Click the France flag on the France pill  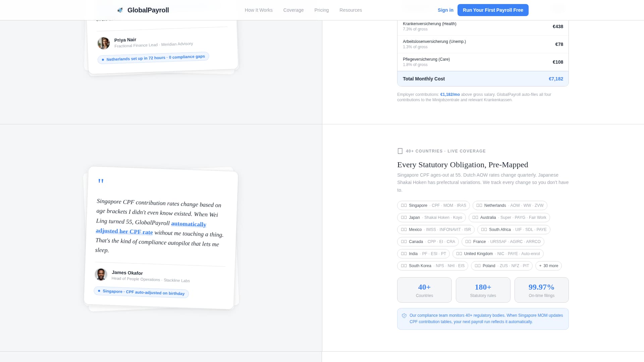pos(467,241)
